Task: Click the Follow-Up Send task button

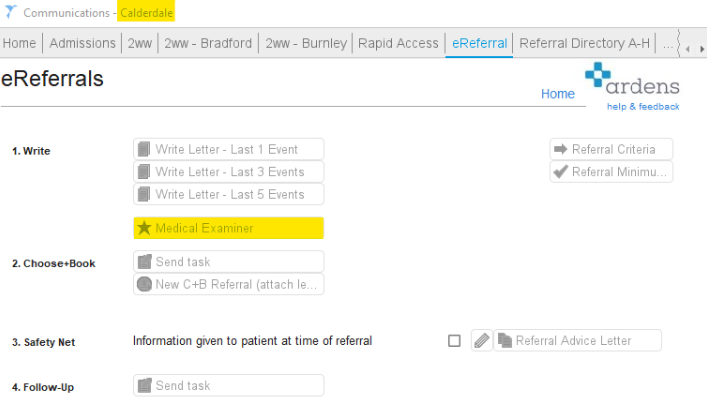Action: point(229,386)
